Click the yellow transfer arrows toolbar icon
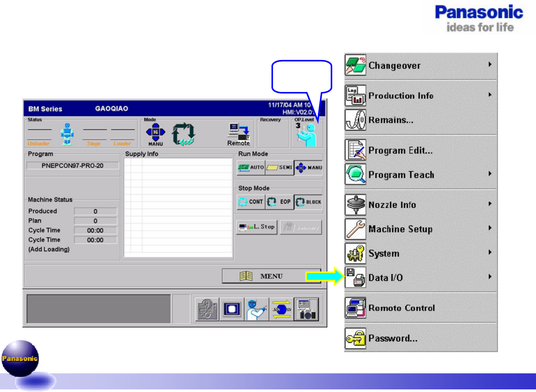 (281, 309)
